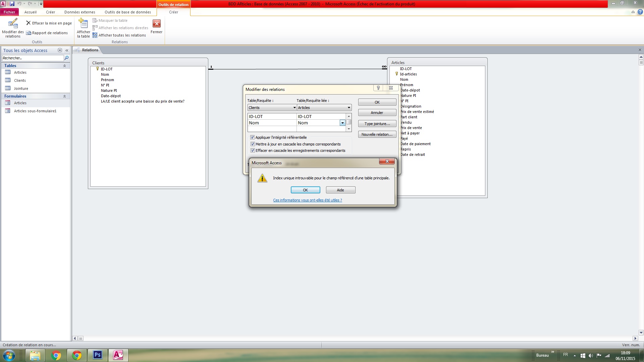Close the Microsoft Access warning dialog
644x362 pixels.
pos(387,162)
